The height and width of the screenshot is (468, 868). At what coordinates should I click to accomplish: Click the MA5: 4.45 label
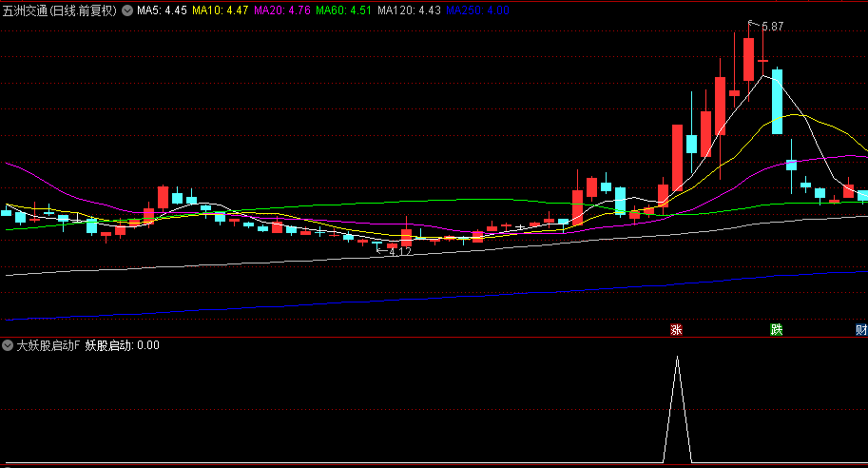162,10
